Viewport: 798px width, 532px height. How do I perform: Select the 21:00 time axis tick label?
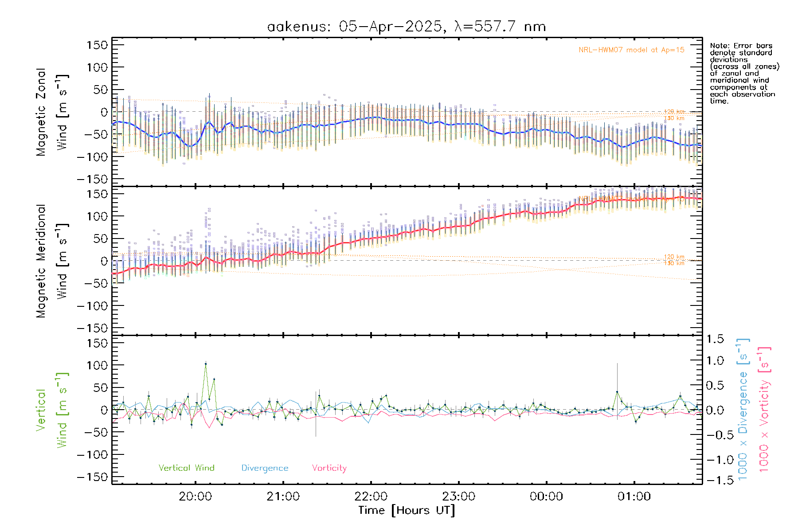283,496
